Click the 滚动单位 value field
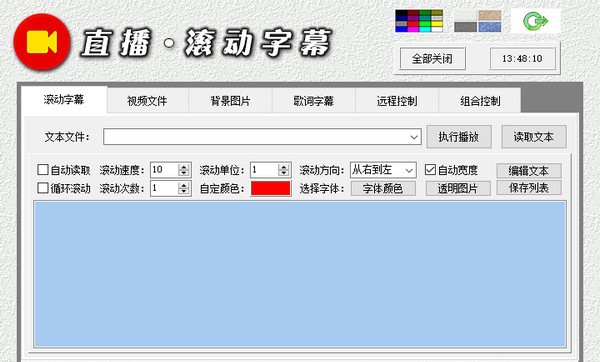The image size is (600, 362). [264, 170]
